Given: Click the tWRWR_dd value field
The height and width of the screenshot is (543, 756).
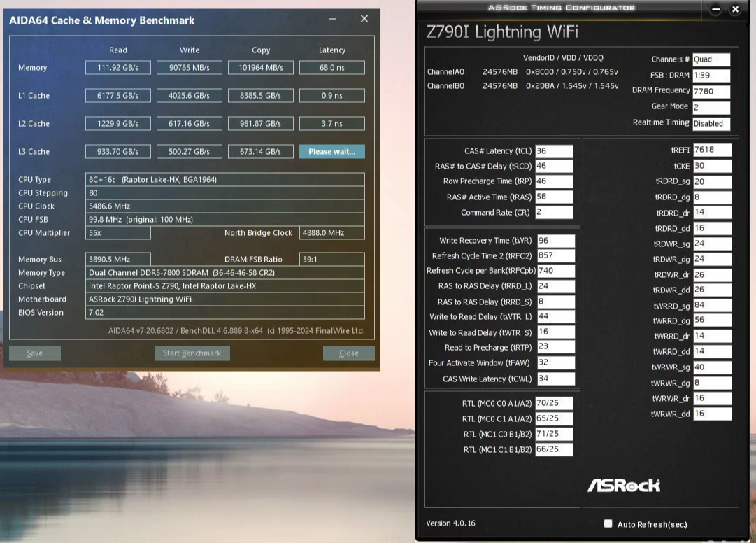Looking at the screenshot, I should (712, 414).
